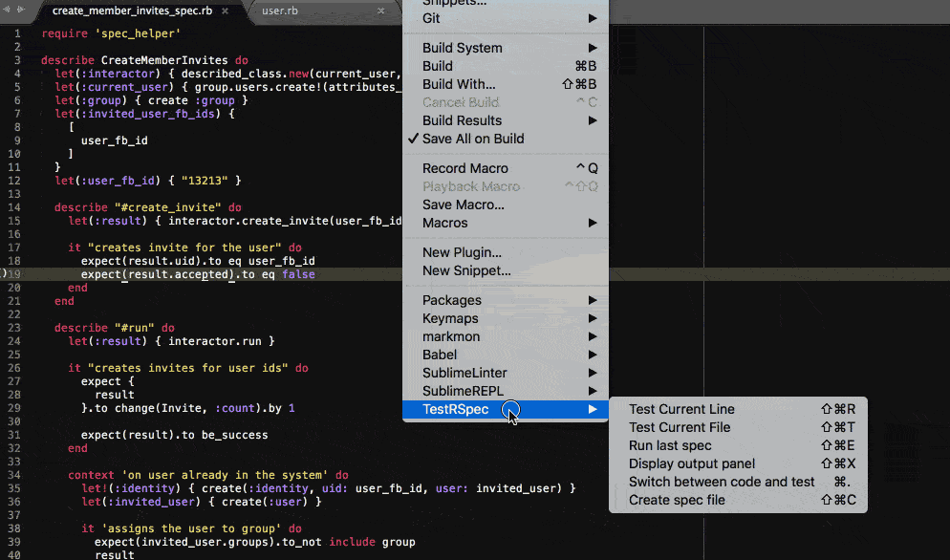Choose Run last spec

pos(738,446)
